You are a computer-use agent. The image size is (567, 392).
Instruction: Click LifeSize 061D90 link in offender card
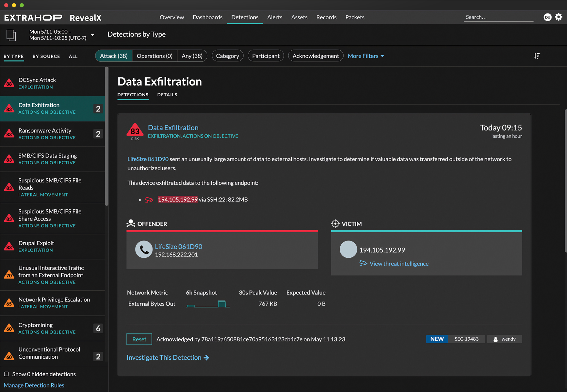click(179, 246)
